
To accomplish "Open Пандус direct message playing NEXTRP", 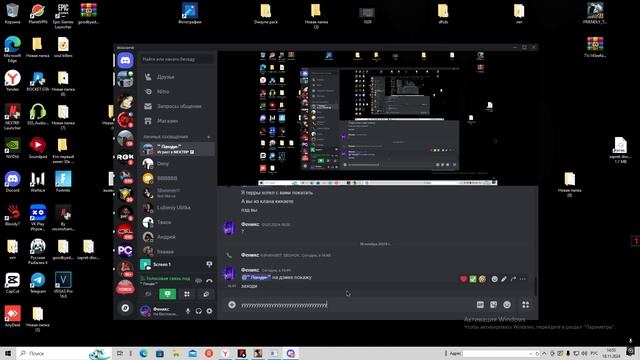I will coord(178,149).
